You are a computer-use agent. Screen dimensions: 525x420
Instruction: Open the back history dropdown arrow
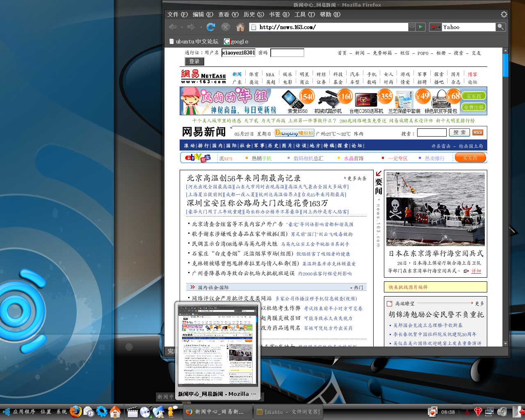182,27
